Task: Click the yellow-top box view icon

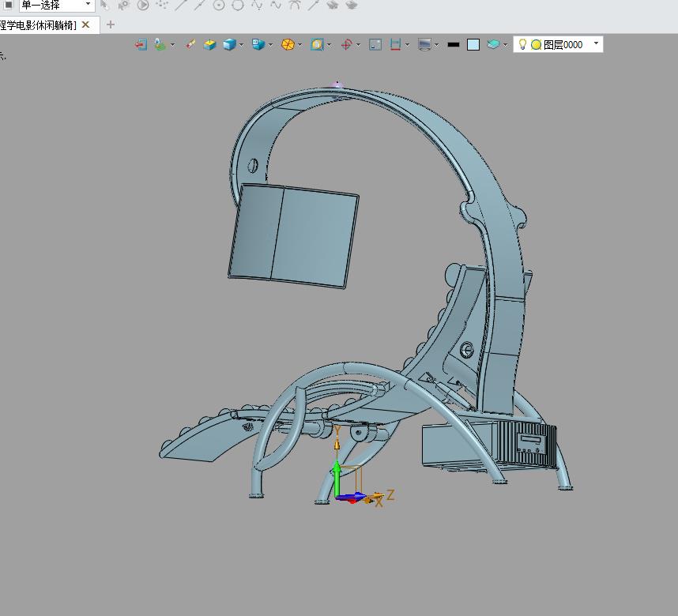Action: click(x=209, y=45)
